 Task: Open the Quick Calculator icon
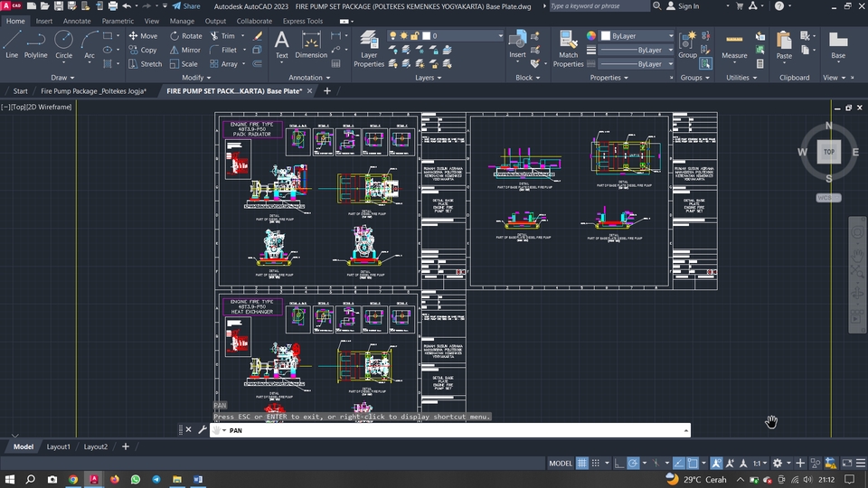pyautogui.click(x=760, y=63)
